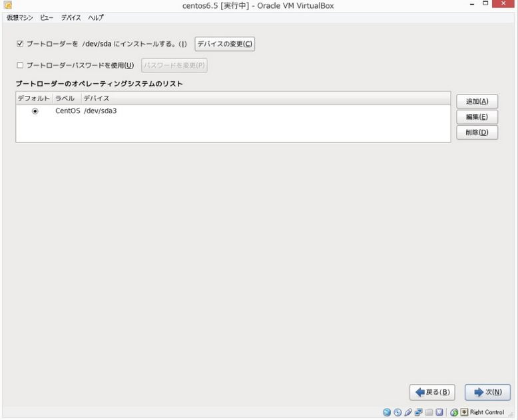The height and width of the screenshot is (420, 518).
Task: Close the VirtualBox window
Action: pos(503,3)
